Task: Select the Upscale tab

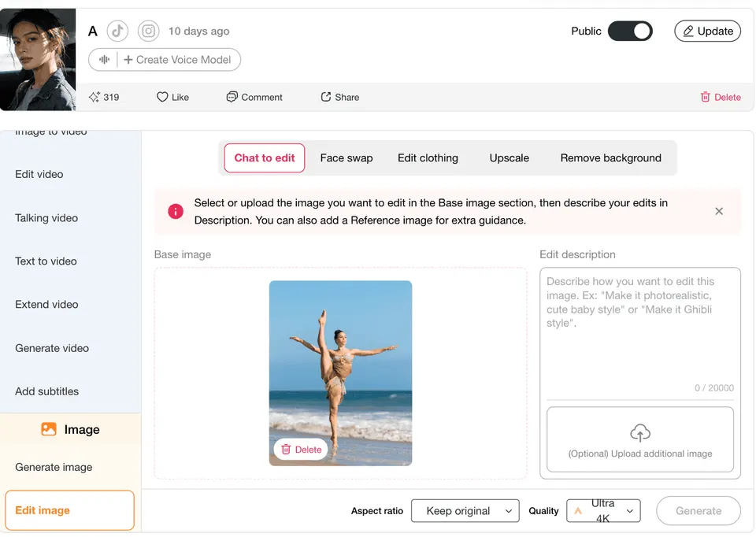Action: pos(510,157)
